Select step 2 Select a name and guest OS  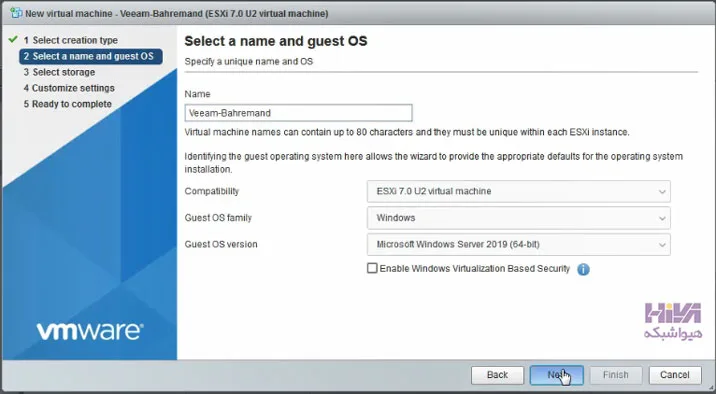coord(91,56)
